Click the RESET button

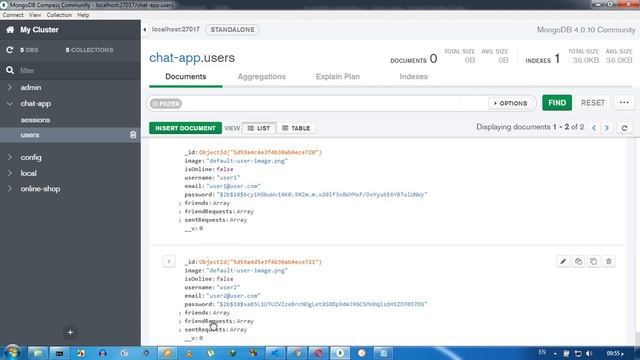coord(593,103)
